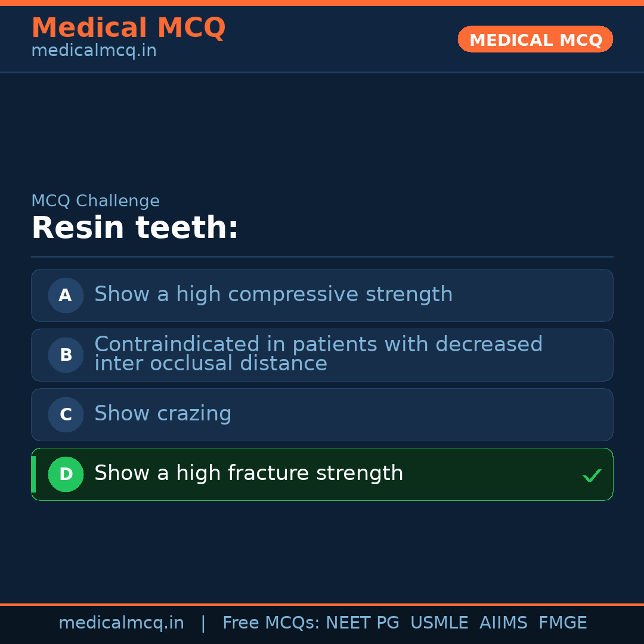Click FMGE in the footer
This screenshot has width=644, height=644.
[562, 623]
